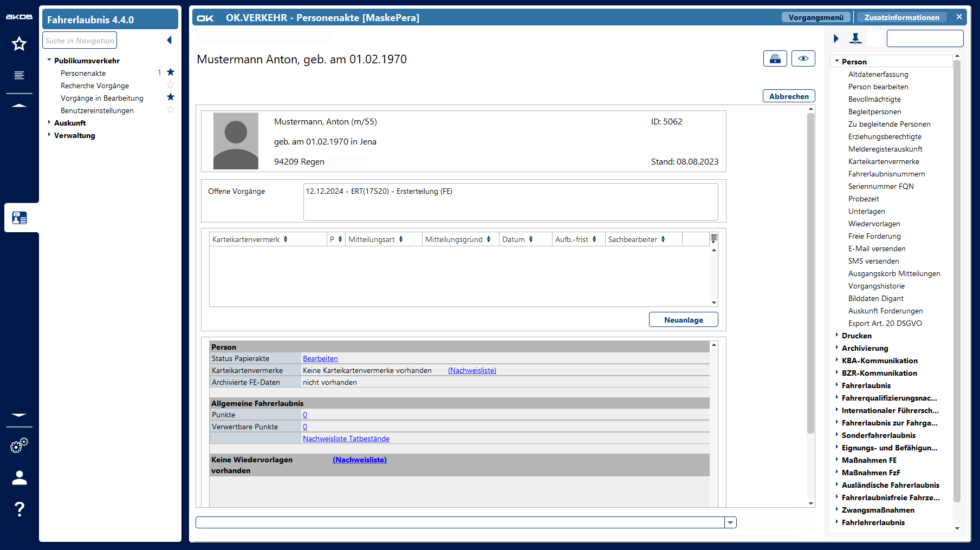
Task: Click the Neuanlage button
Action: 683,320
